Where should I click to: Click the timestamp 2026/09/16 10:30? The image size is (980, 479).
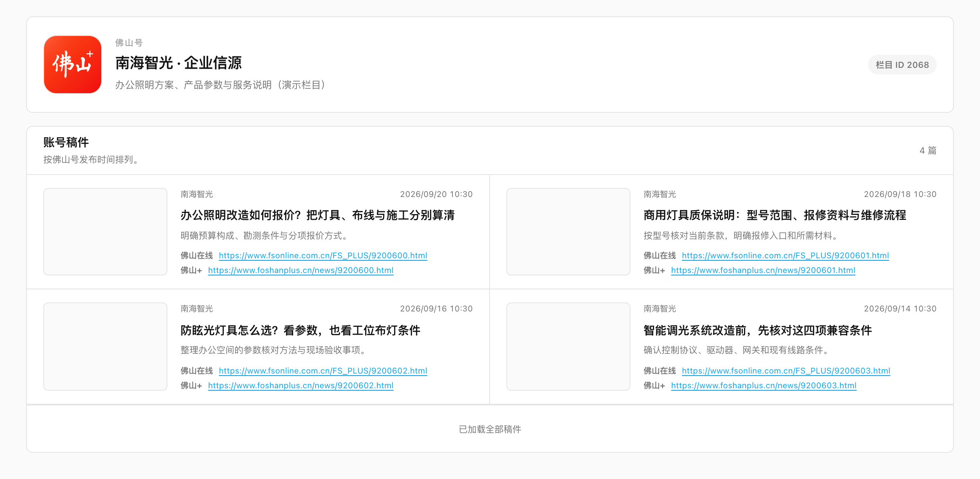pos(437,309)
